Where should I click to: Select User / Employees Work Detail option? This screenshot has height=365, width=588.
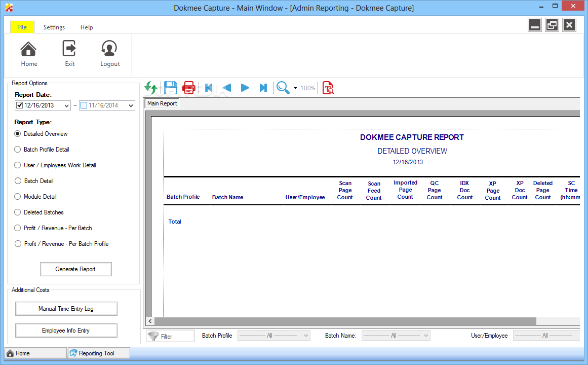55,165
